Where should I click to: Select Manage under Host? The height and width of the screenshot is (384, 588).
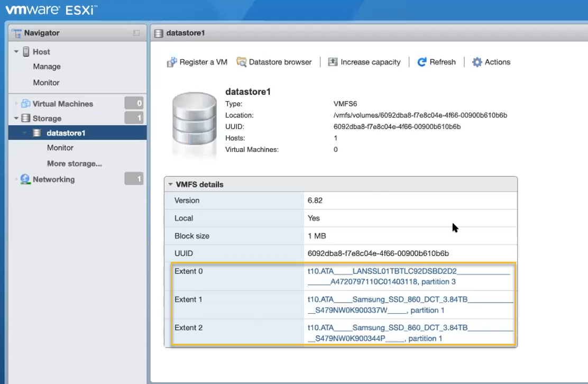click(x=47, y=67)
